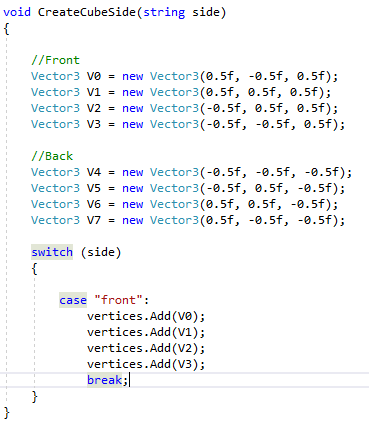
Task: Click the opening brace under the switch statement
Action: [34, 268]
